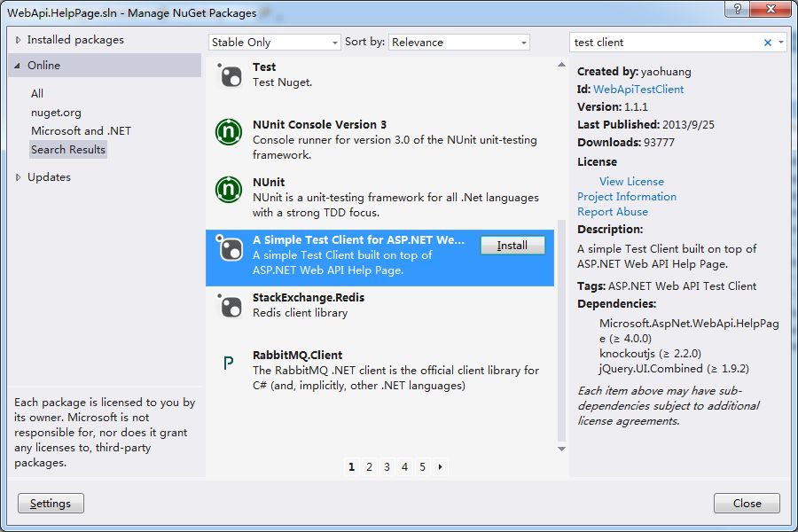Screen dimensions: 798x532
Task: Go to results page 4
Action: point(404,466)
